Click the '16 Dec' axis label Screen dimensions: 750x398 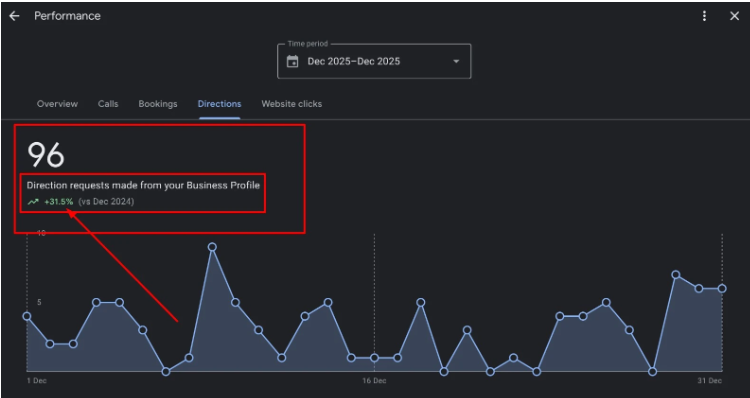(x=374, y=381)
